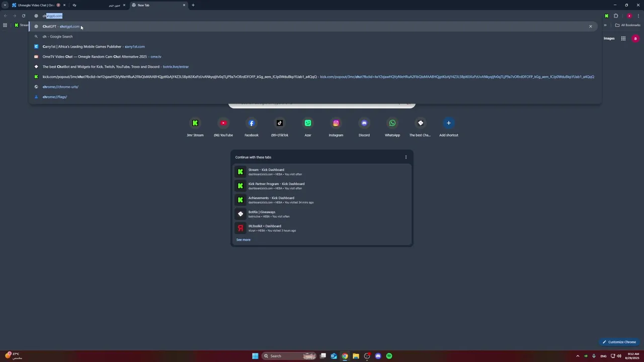
Task: Switch the ENG input language indicator
Action: coord(603,356)
